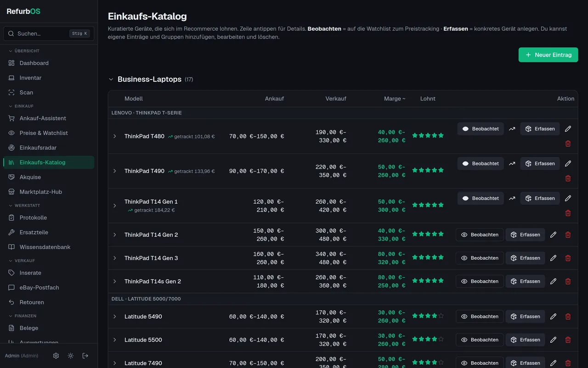
Task: Click the price trend icon for ThinkPad T480
Action: [x=512, y=129]
